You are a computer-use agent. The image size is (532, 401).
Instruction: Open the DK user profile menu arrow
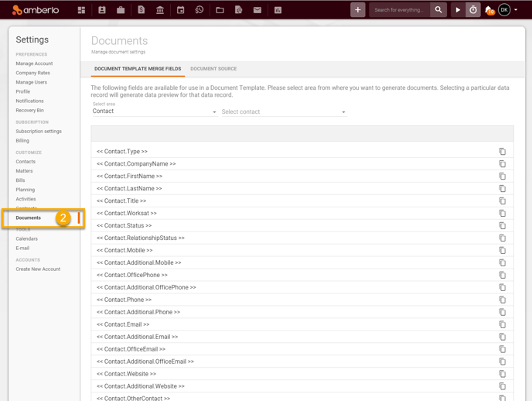coord(516,10)
